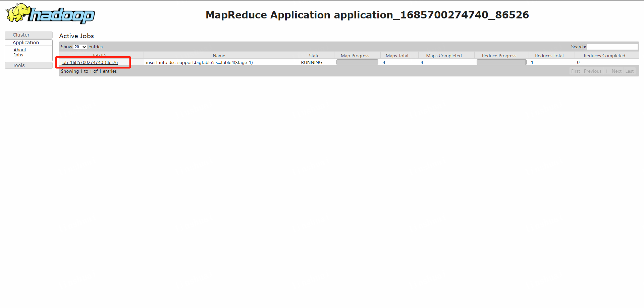
Task: Go to the Next page of entries
Action: coord(616,71)
